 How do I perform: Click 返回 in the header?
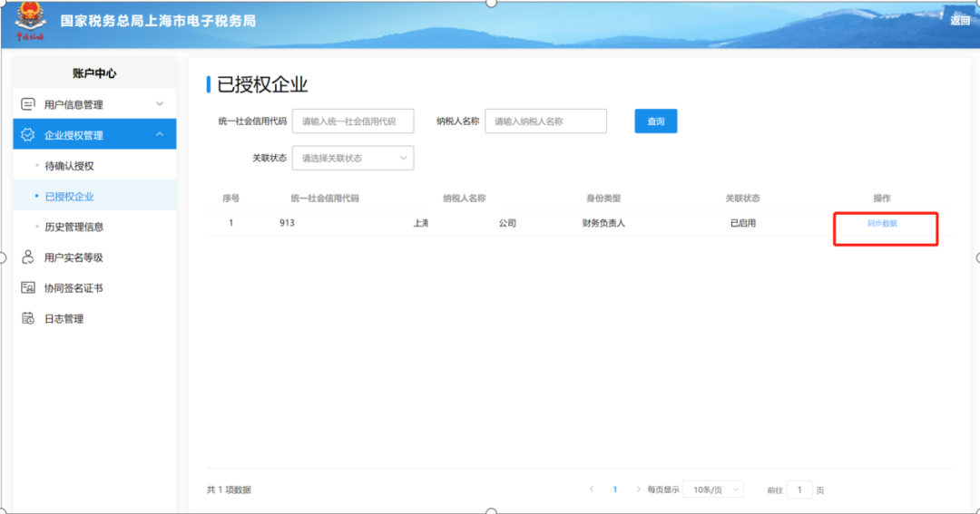pos(959,21)
